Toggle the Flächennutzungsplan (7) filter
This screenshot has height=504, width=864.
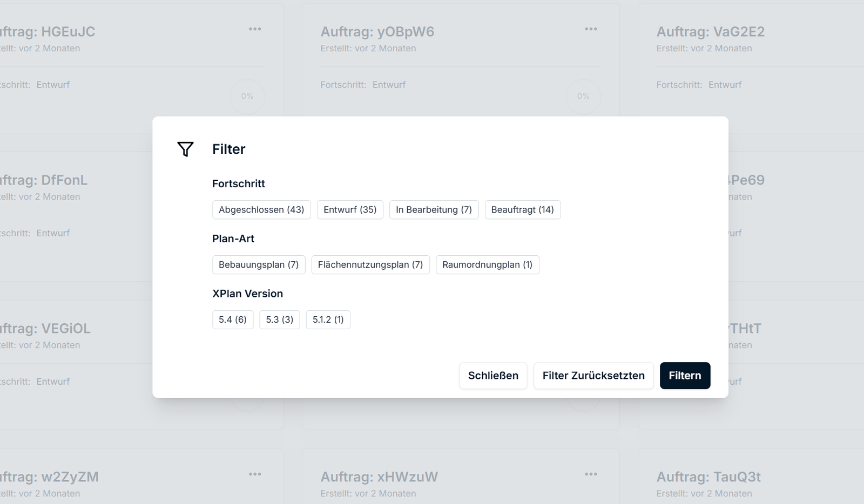370,264
